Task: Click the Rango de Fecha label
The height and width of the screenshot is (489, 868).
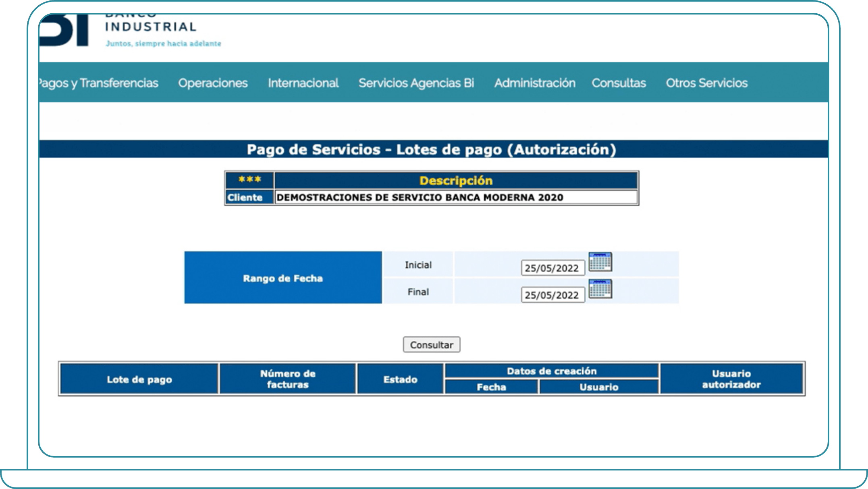Action: coord(283,278)
